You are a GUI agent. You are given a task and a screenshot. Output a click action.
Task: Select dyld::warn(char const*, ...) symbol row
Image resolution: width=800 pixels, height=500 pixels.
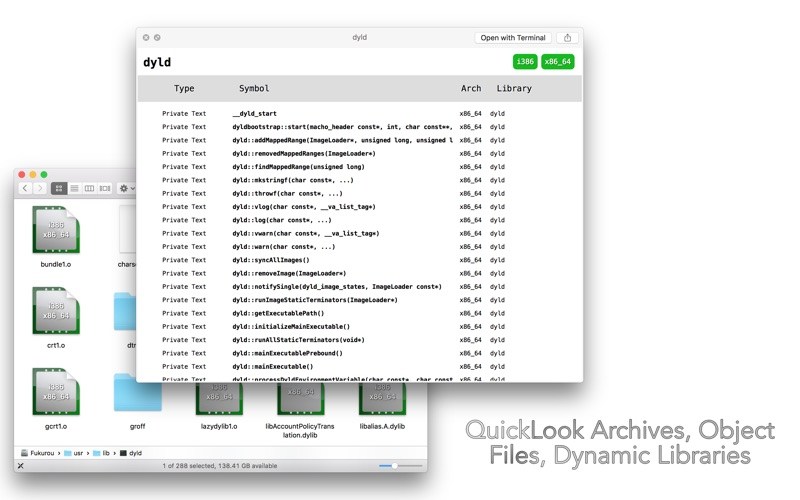click(360, 246)
